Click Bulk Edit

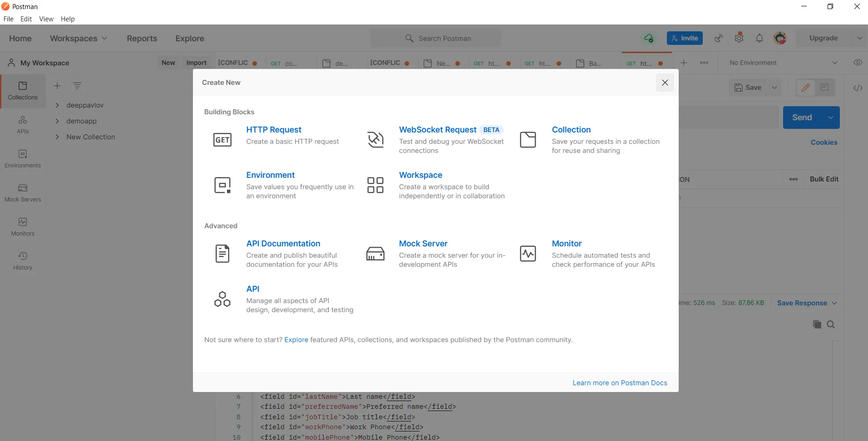(x=824, y=179)
